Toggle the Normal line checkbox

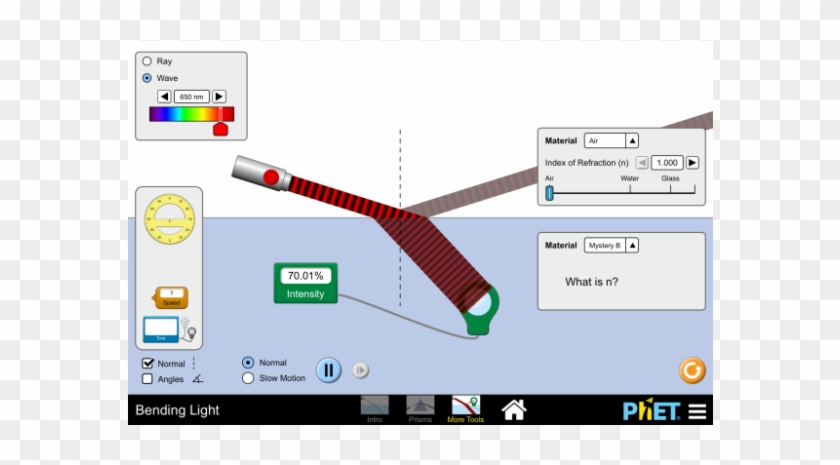pyautogui.click(x=147, y=363)
